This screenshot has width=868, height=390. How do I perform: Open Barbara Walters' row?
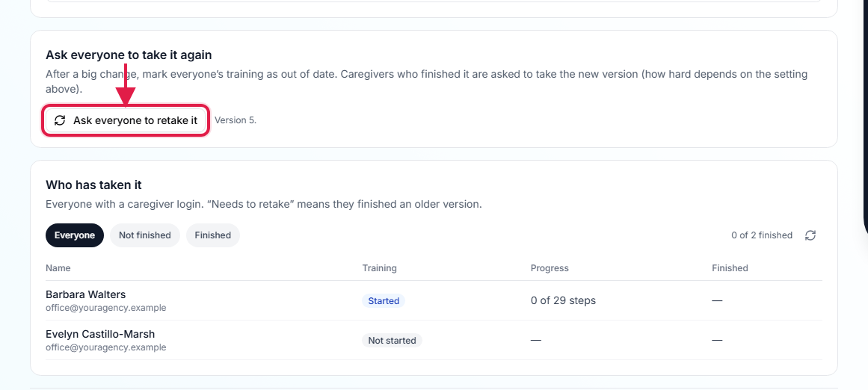(434, 300)
